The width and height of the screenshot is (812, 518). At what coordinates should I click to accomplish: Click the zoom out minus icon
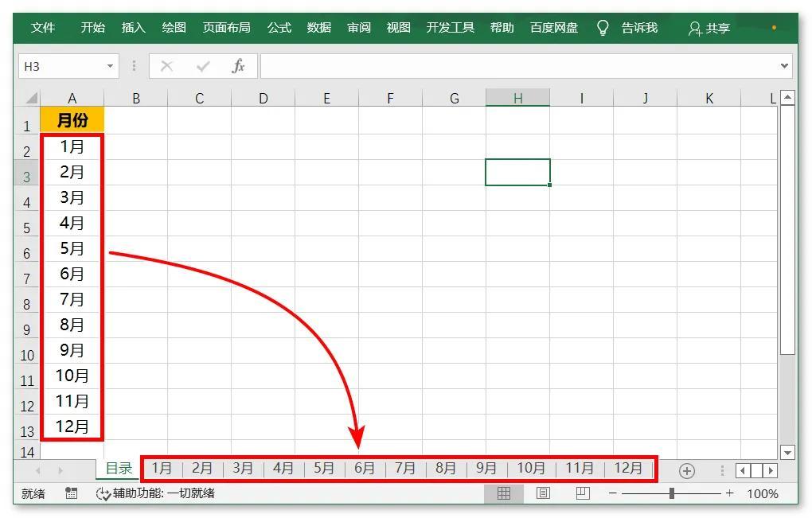(613, 493)
